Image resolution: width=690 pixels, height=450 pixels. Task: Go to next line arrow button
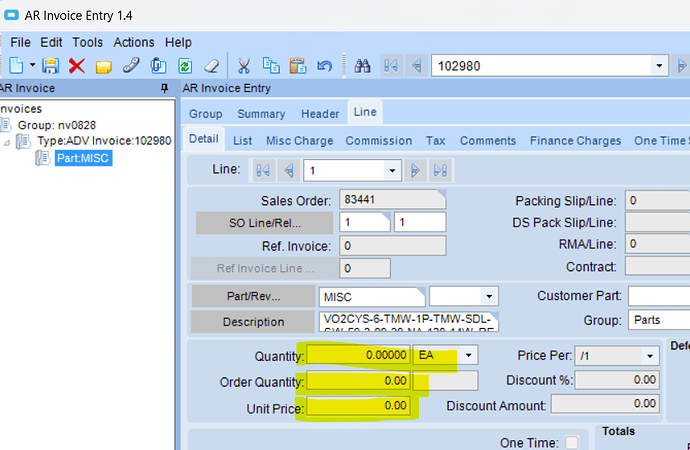415,170
